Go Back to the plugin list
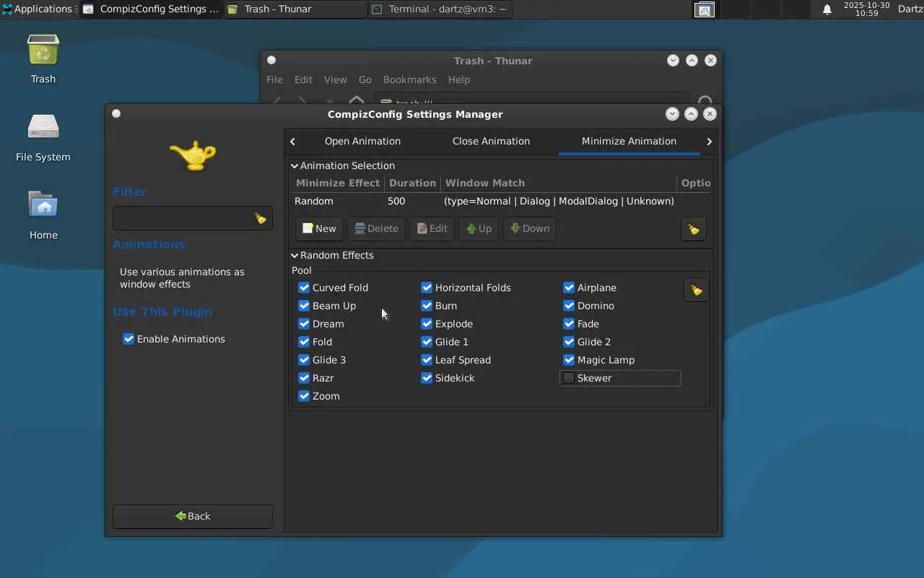924x578 pixels. (193, 516)
